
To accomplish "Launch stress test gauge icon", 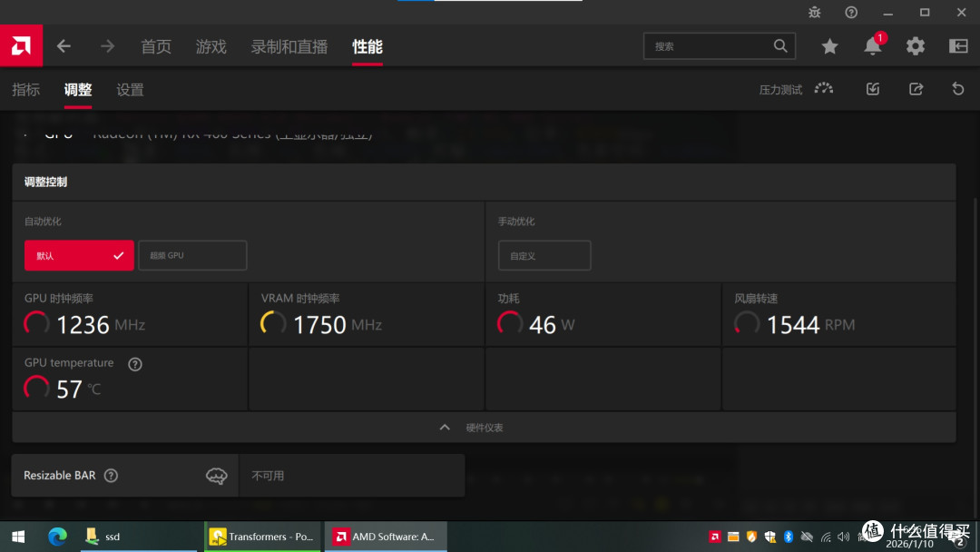I will [x=824, y=89].
